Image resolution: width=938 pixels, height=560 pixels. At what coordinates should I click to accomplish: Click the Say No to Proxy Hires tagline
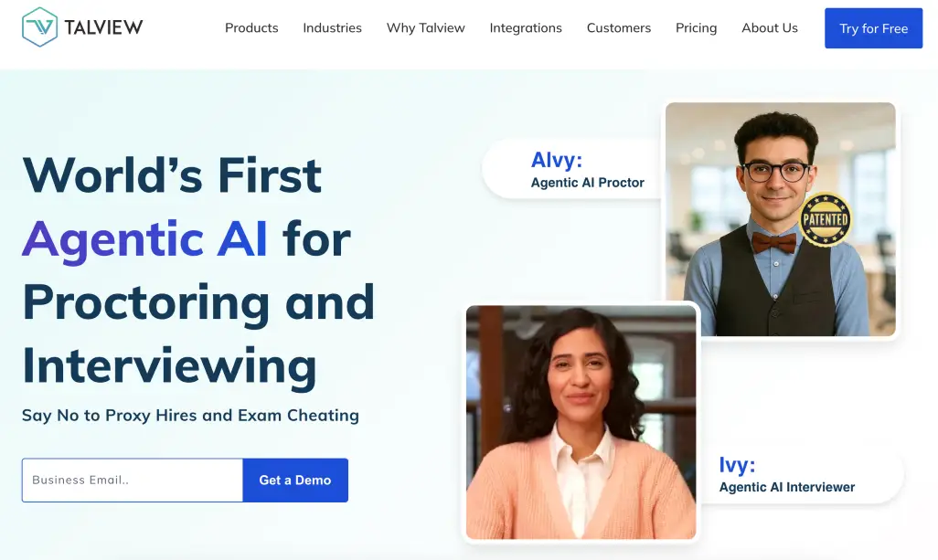coord(190,415)
